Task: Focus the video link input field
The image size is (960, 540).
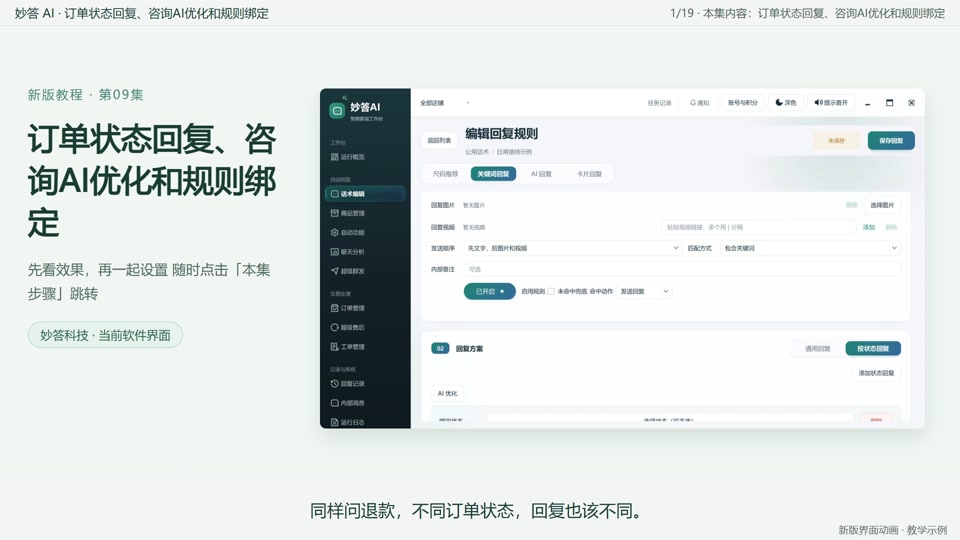Action: 759,227
